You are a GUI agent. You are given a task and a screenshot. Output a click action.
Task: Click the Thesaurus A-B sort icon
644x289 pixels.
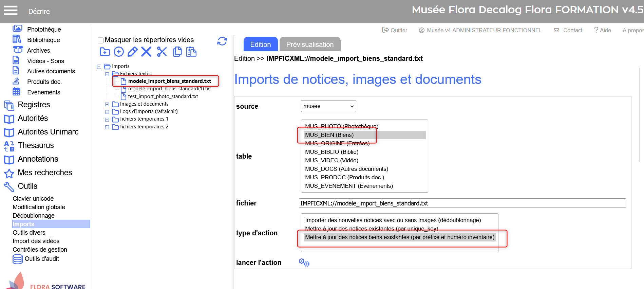[x=9, y=146]
